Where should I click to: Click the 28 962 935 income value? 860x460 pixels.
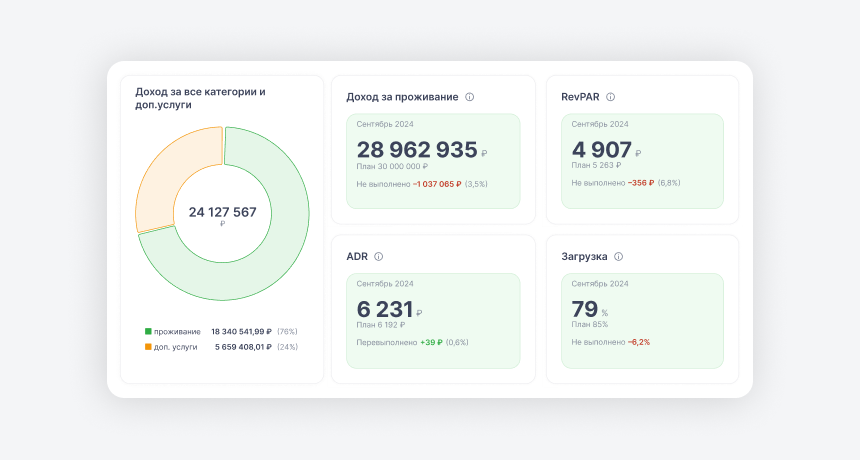417,150
